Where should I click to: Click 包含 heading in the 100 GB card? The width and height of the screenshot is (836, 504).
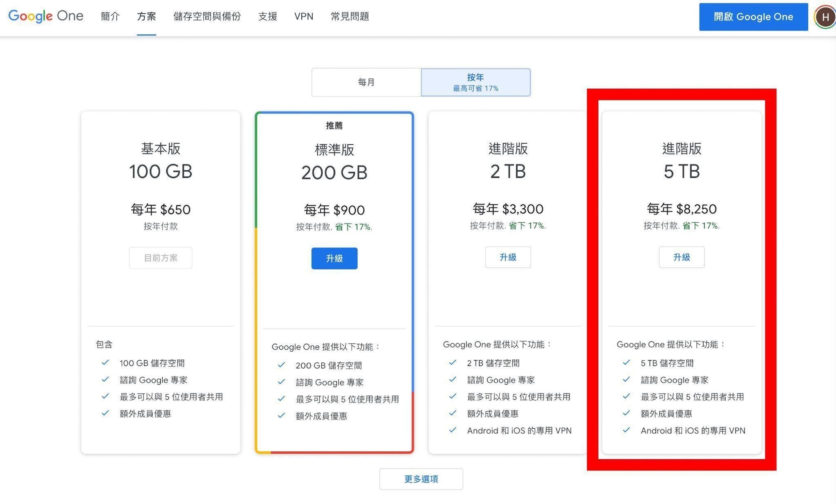(104, 344)
